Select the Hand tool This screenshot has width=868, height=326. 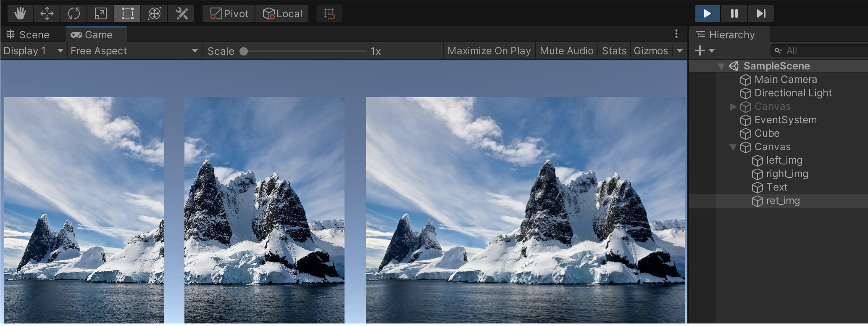(x=20, y=13)
